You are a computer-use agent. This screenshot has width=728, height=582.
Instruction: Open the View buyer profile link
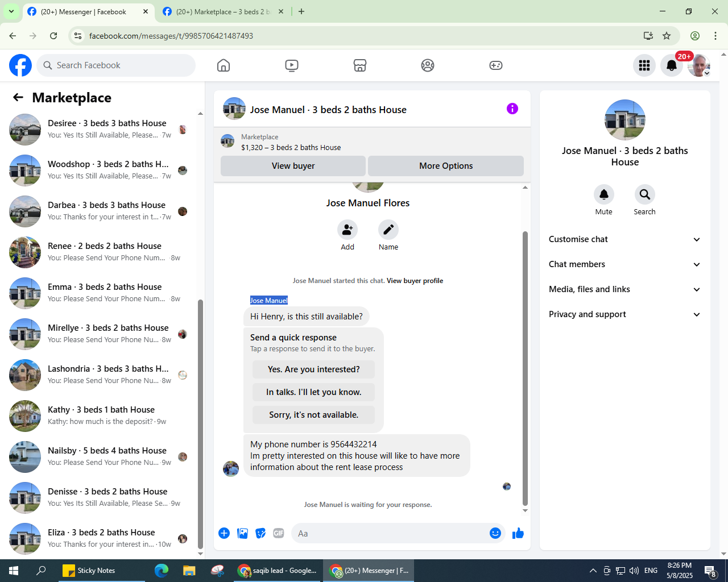click(x=415, y=281)
